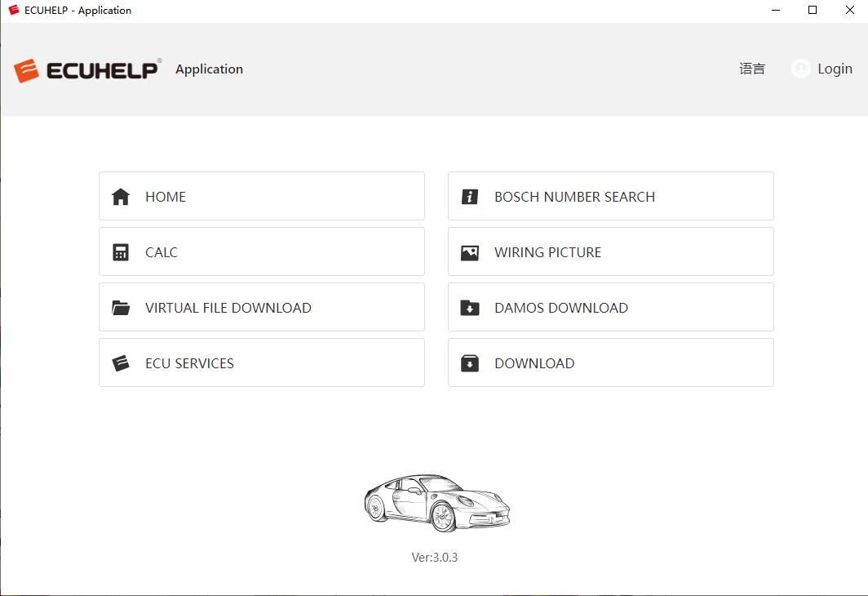Click the sports car illustration
Viewport: 868px width, 596px height.
[436, 503]
